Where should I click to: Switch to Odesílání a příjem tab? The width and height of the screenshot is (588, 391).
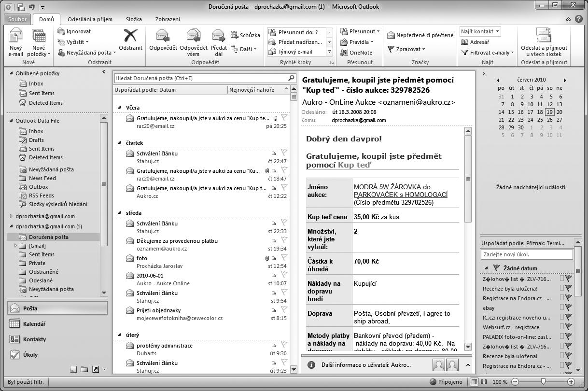click(x=90, y=19)
